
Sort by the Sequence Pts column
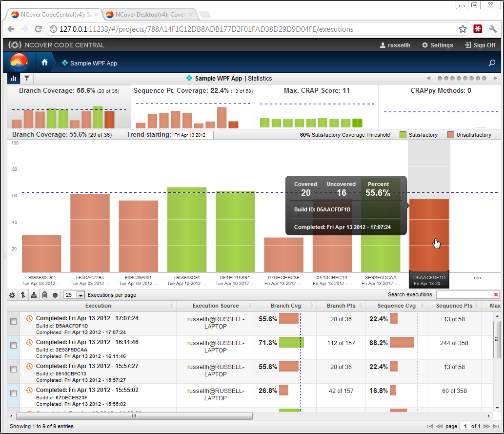coord(454,306)
